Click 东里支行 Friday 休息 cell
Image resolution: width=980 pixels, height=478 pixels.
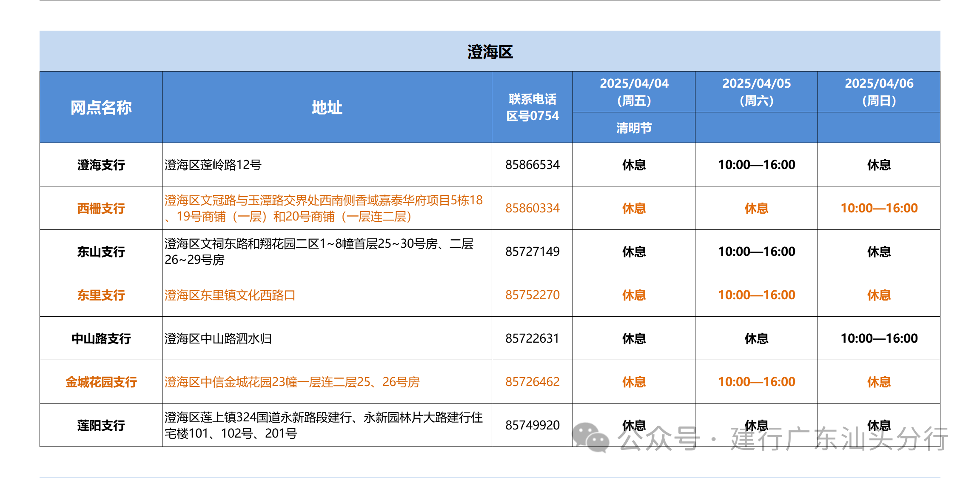click(x=634, y=295)
